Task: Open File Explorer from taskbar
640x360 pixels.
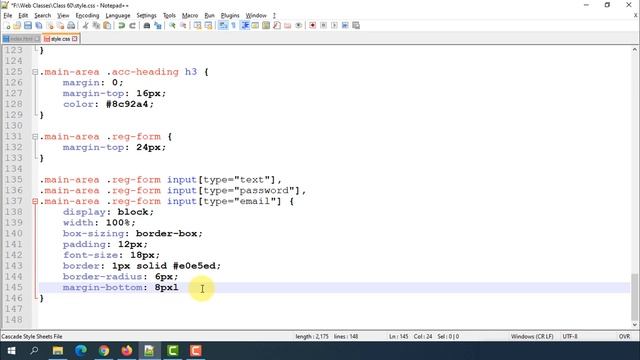Action: pyautogui.click(x=58, y=351)
